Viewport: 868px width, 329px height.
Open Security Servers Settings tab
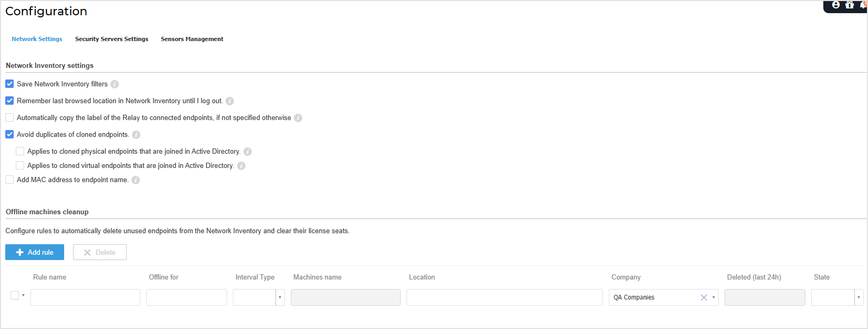pyautogui.click(x=111, y=39)
